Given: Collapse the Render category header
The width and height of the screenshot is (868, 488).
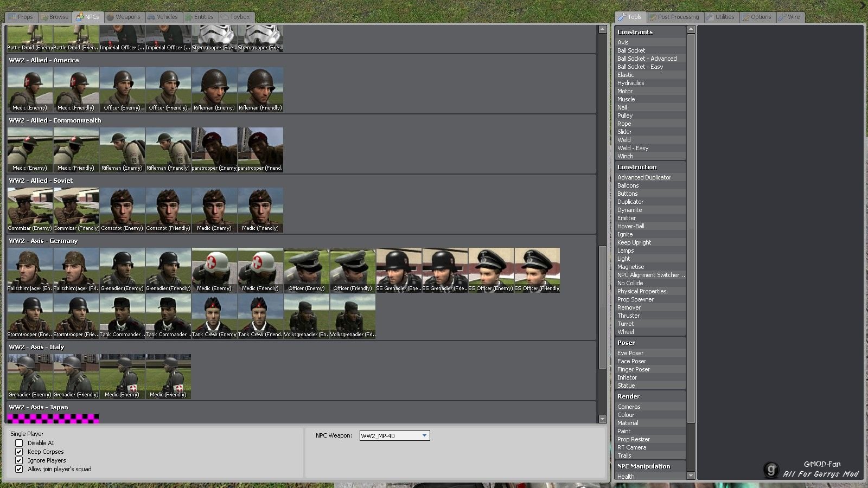Looking at the screenshot, I should tap(650, 396).
